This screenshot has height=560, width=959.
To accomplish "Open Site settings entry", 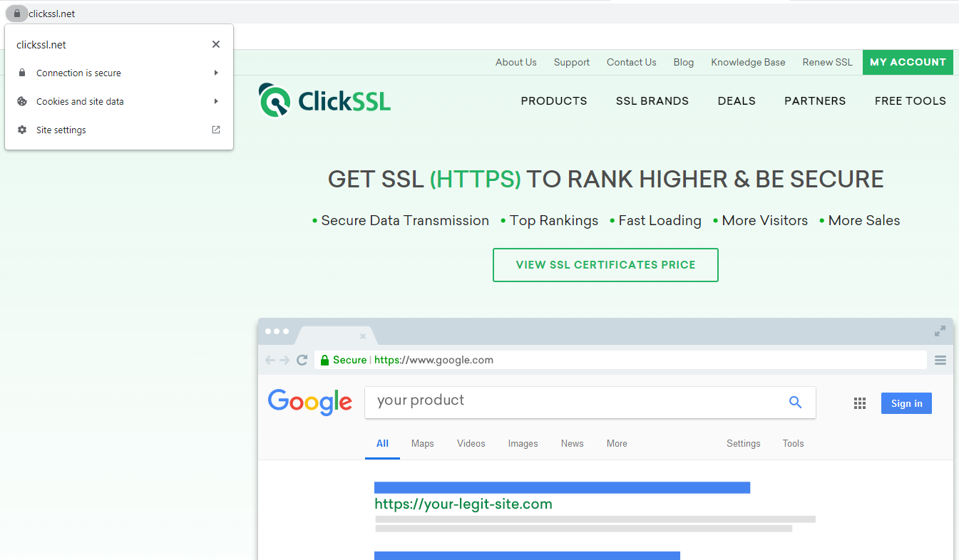I will click(x=119, y=130).
